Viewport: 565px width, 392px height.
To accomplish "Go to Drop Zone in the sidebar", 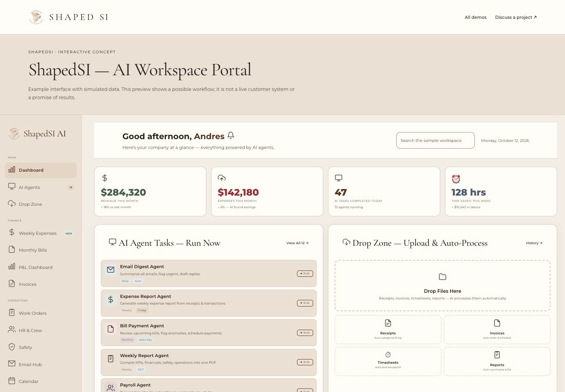I will [41, 204].
